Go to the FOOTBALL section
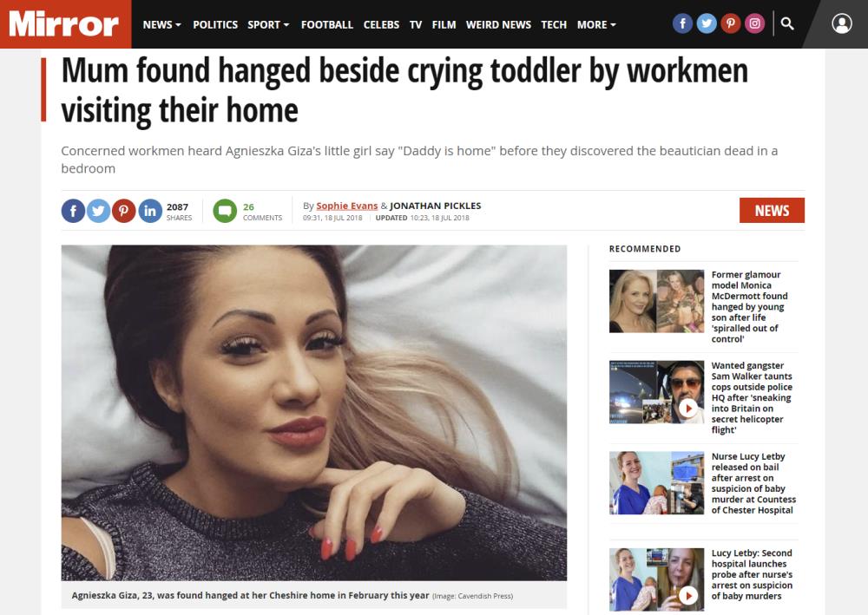 [326, 25]
